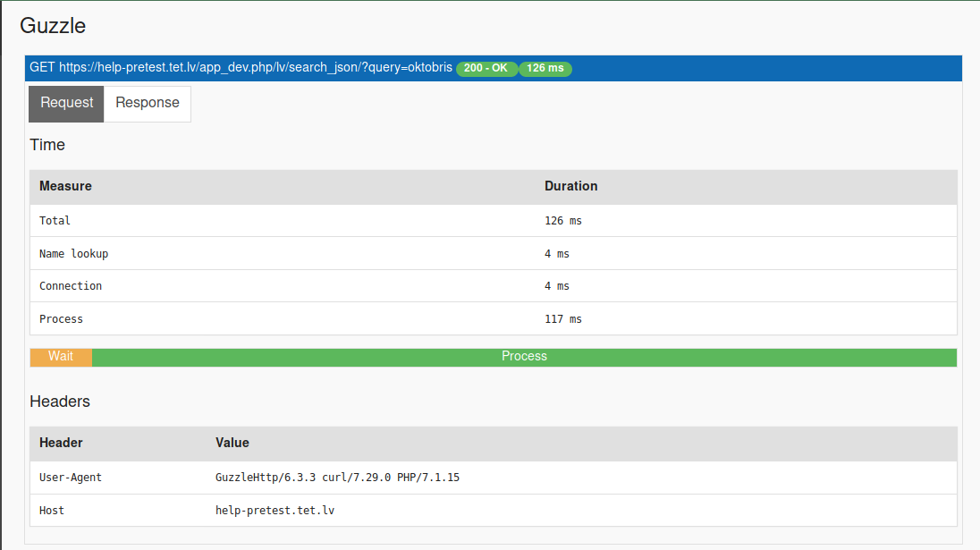Click the Duration column header

pyautogui.click(x=570, y=186)
